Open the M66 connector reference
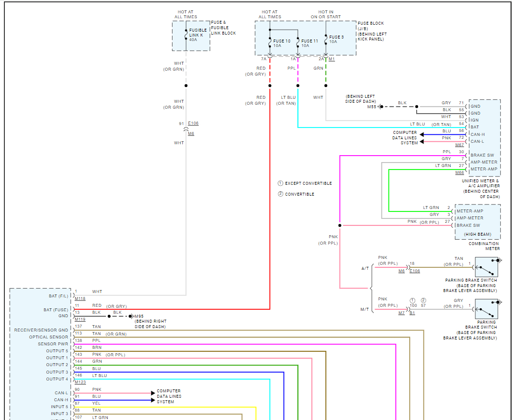512x420 pixels. [x=459, y=172]
